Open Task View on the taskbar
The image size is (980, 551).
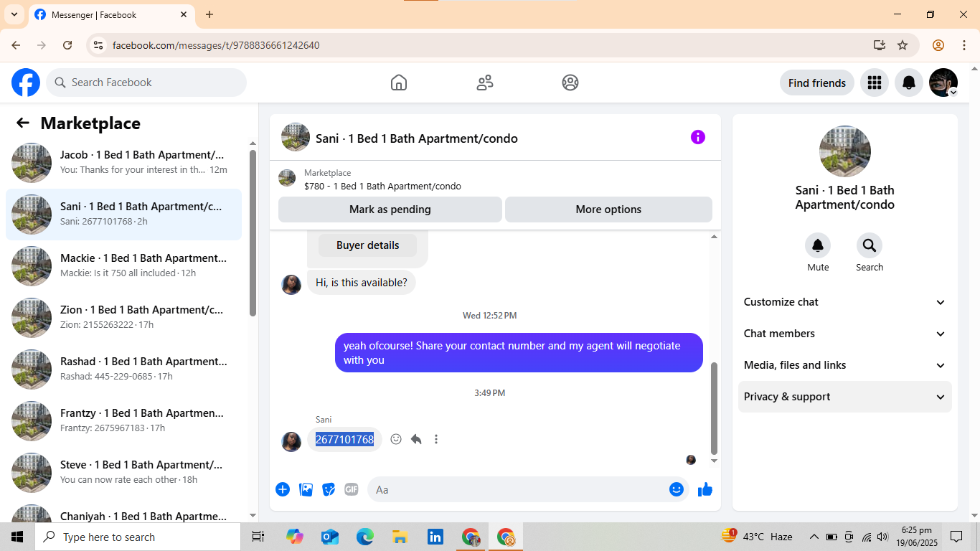[x=258, y=537]
